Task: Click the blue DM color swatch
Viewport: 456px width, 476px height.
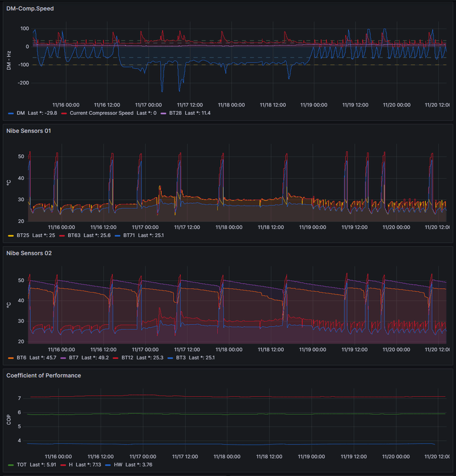Action: pos(11,113)
